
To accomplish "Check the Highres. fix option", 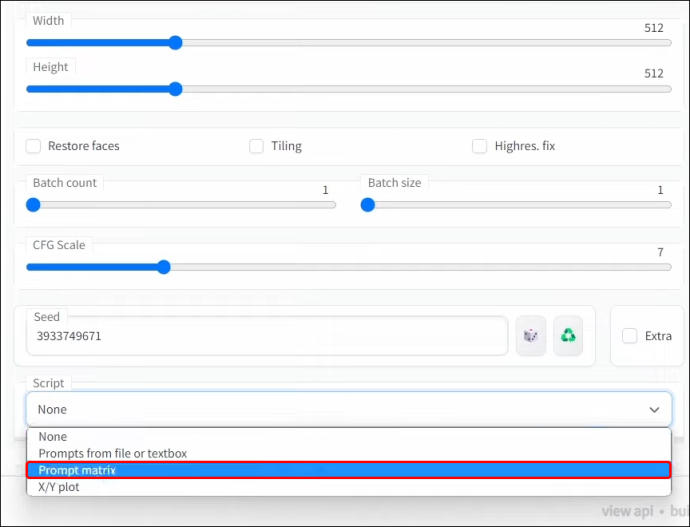I will coord(480,146).
